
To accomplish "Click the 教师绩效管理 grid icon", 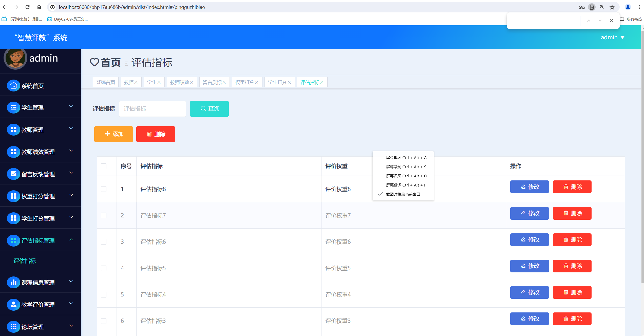I will pos(13,152).
